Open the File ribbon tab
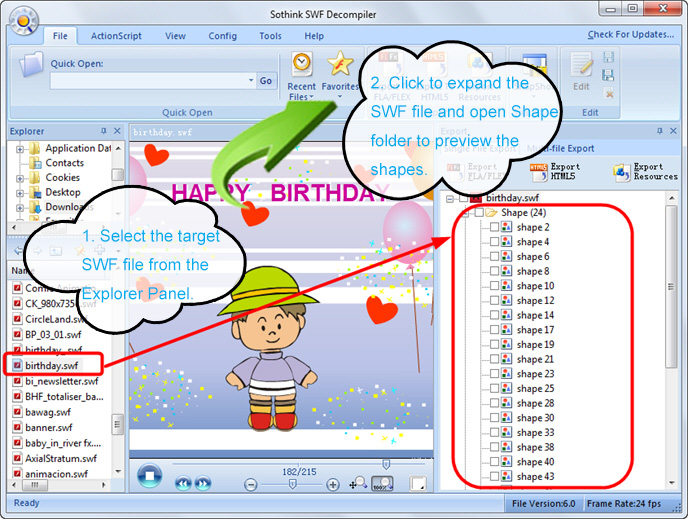Image resolution: width=688 pixels, height=519 pixels. click(60, 36)
